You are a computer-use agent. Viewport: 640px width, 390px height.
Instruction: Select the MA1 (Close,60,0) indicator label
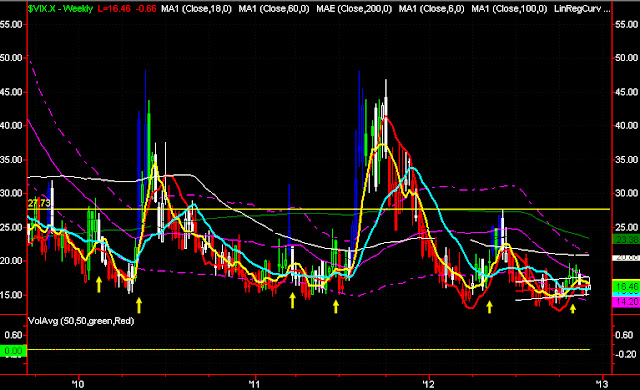pos(274,9)
